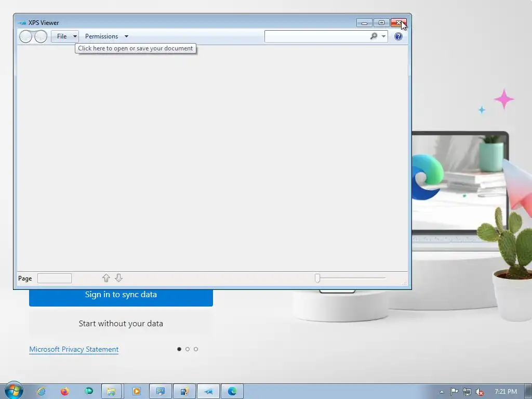This screenshot has height=399, width=532.
Task: Choose Start without your data
Action: pos(121,323)
